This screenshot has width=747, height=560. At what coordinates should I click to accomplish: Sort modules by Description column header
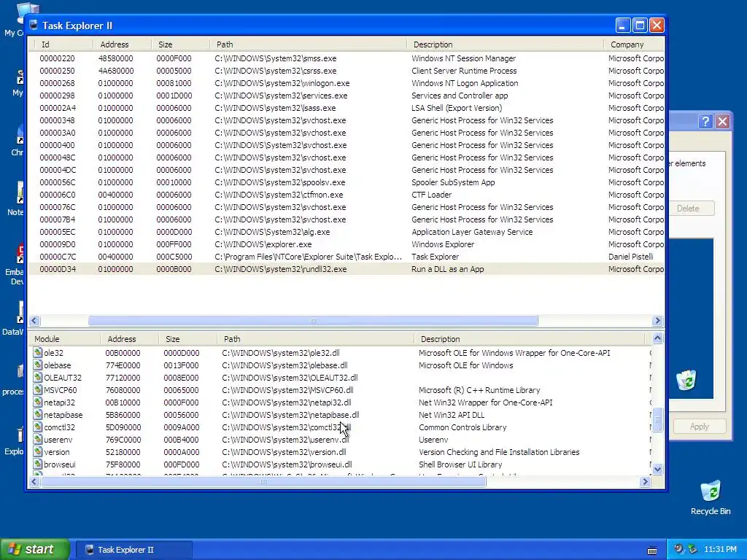coord(529,339)
